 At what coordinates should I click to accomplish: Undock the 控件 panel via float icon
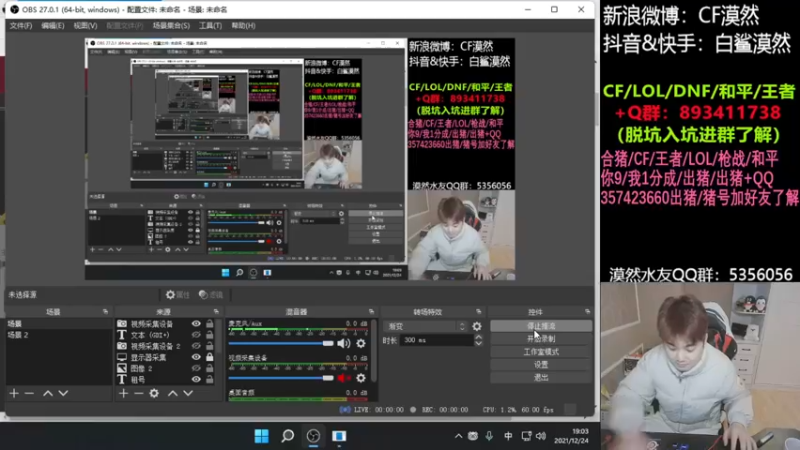pos(588,311)
